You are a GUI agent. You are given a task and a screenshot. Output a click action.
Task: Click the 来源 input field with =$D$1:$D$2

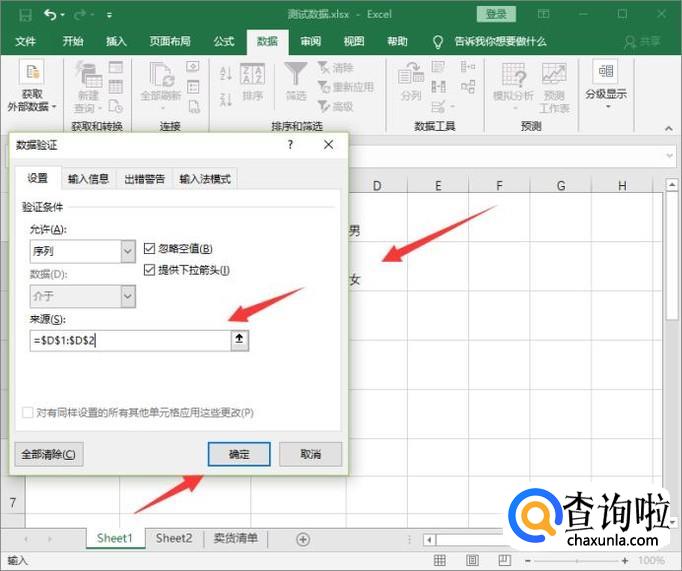point(130,340)
